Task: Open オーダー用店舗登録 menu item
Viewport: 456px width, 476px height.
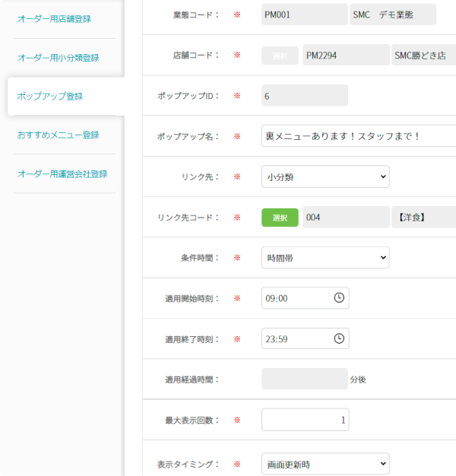Action: [x=54, y=18]
